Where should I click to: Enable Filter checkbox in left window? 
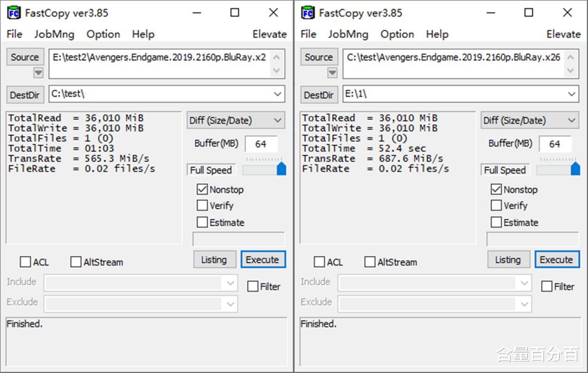[253, 286]
